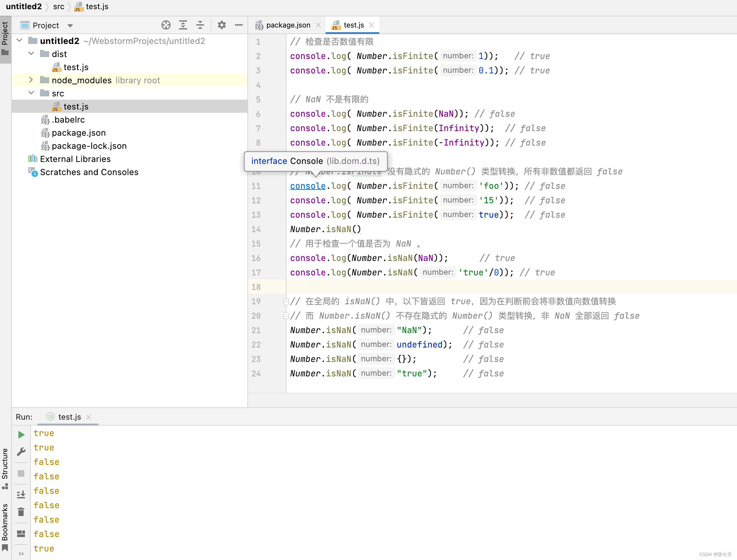Click gutter line number 18
This screenshot has height=560, width=737.
pos(256,287)
